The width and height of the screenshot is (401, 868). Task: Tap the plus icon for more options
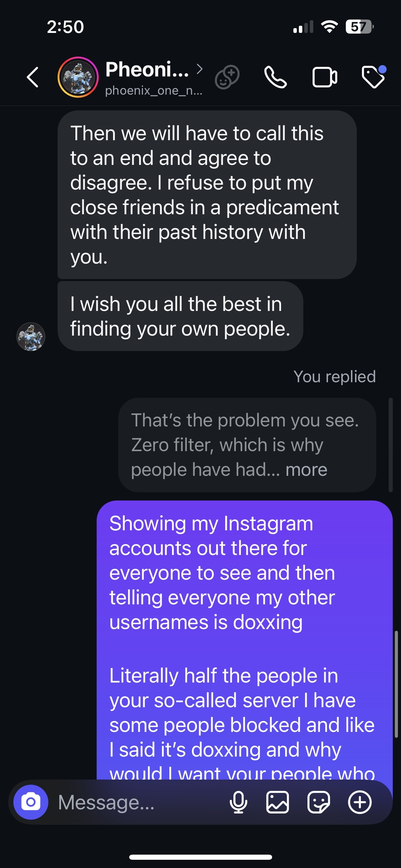[x=360, y=802]
